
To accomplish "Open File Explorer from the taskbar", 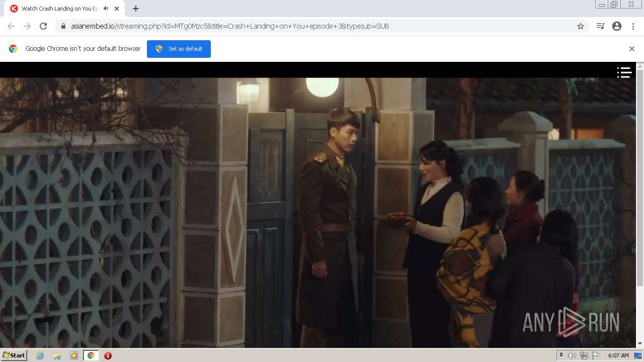I will (x=57, y=355).
